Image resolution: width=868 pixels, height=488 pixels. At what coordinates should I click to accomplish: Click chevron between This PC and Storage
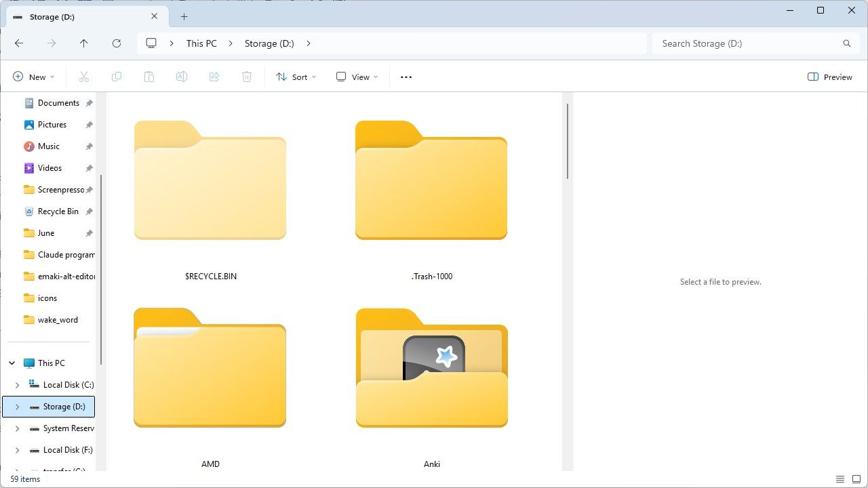(231, 43)
